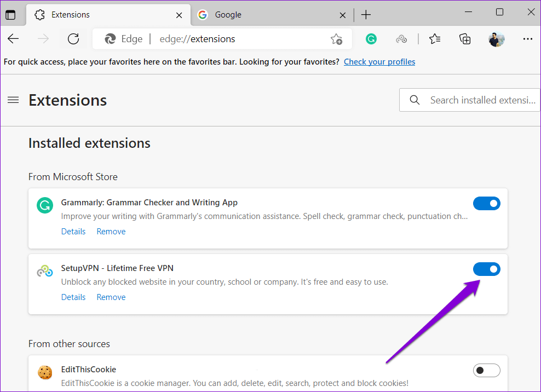This screenshot has height=392, width=541.
Task: Reload the page with the refresh icon
Action: pos(73,39)
